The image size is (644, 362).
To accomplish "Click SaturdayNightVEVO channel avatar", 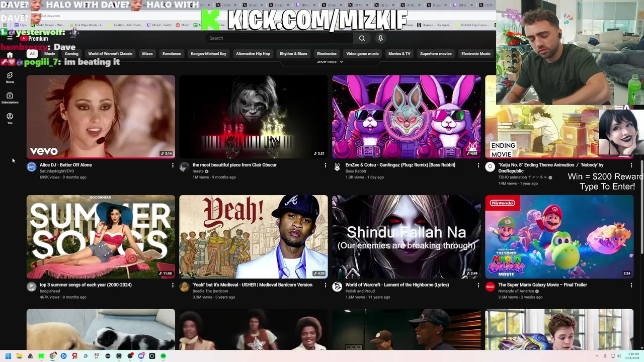I will (x=32, y=167).
